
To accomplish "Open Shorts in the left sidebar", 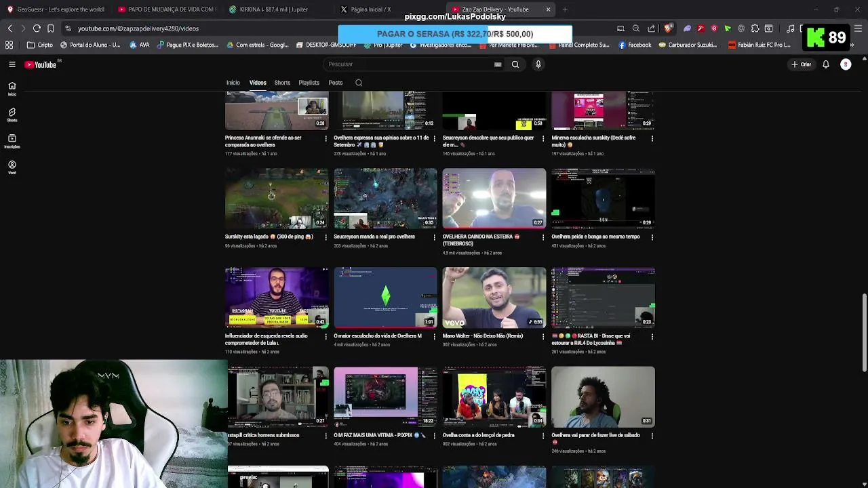I will click(12, 115).
